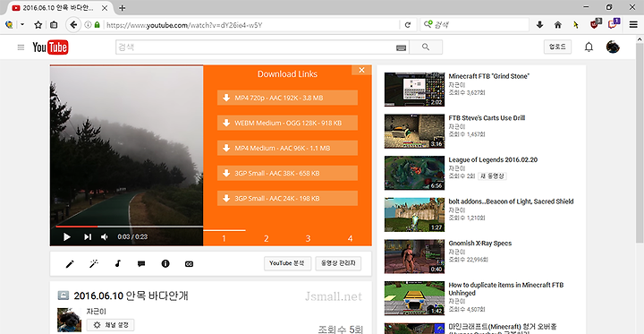The image size is (644, 334).
Task: Open the browser hamburger menu
Action: pos(633,25)
